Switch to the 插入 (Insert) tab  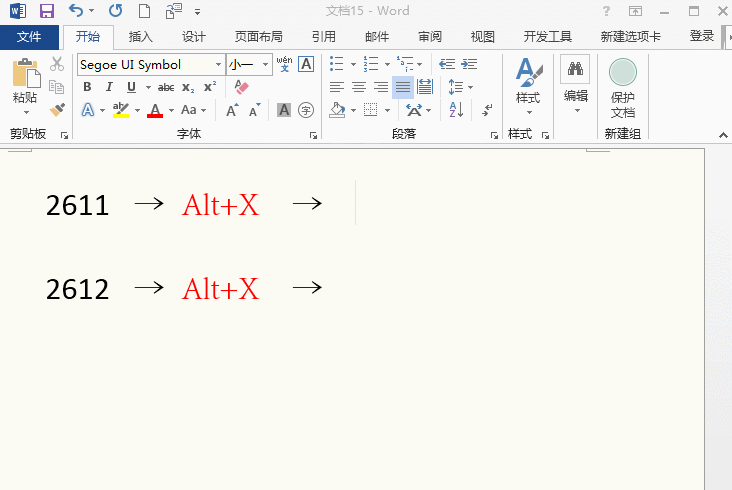tap(141, 37)
